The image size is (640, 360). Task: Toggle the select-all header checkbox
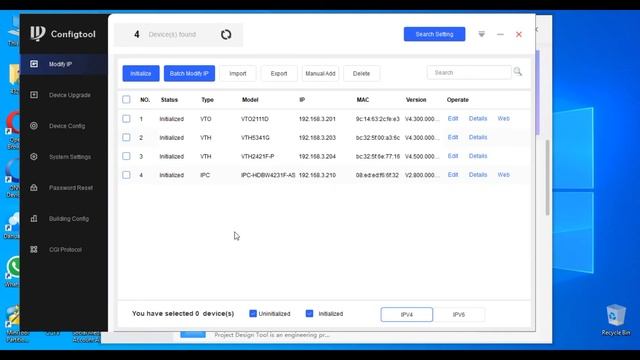tap(126, 99)
